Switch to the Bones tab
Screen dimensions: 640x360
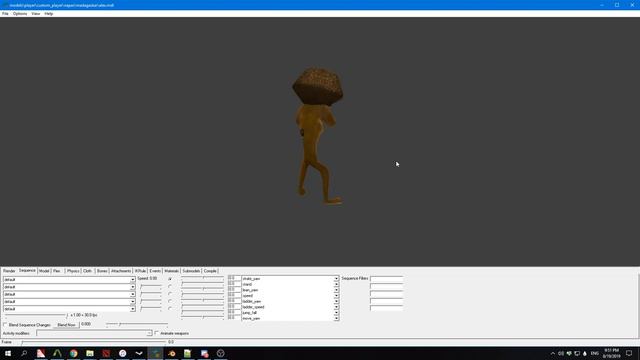coord(102,271)
